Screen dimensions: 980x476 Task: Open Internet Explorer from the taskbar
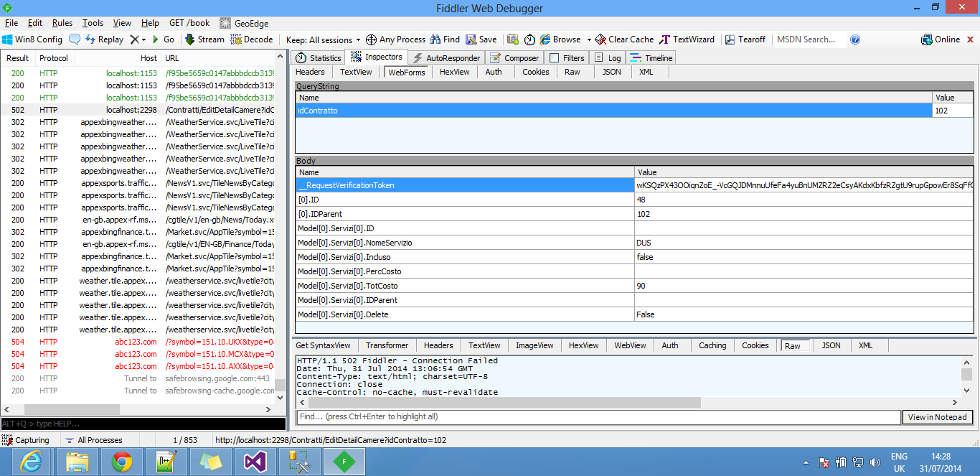pyautogui.click(x=31, y=462)
